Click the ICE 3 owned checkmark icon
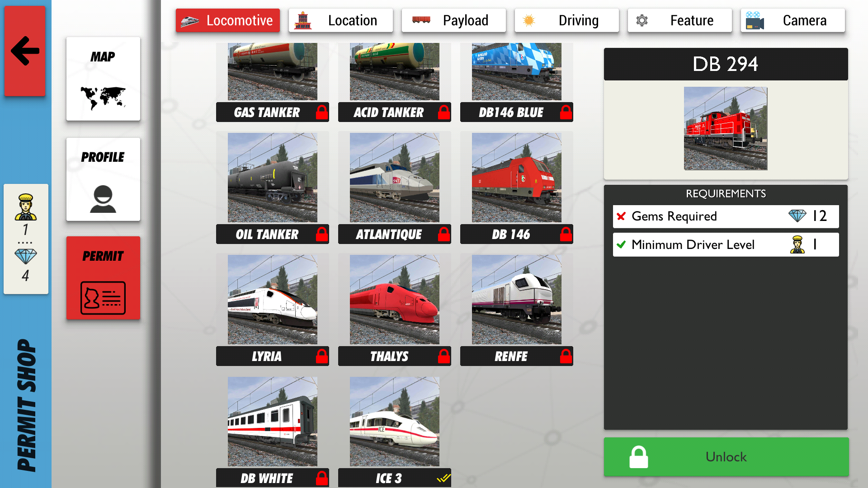 pos(444,478)
